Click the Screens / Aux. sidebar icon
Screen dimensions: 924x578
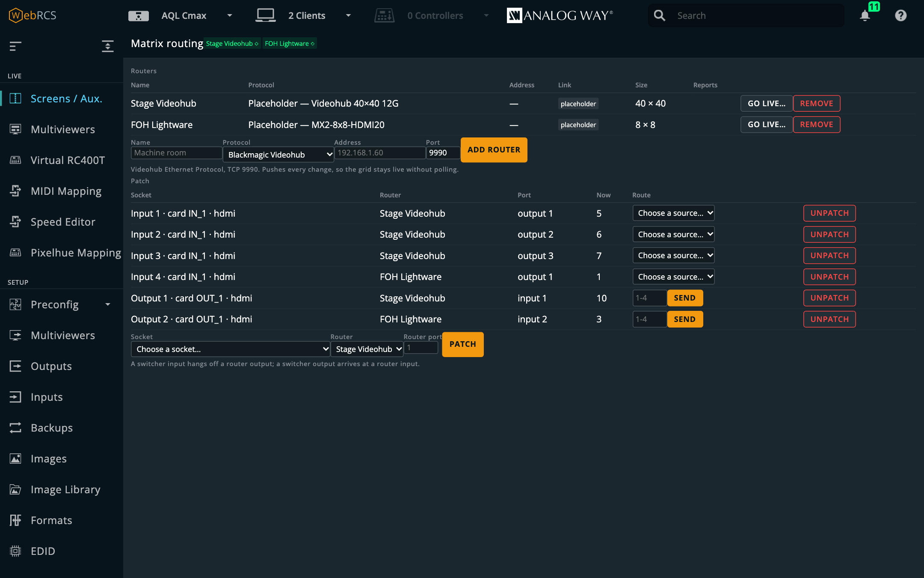15,98
